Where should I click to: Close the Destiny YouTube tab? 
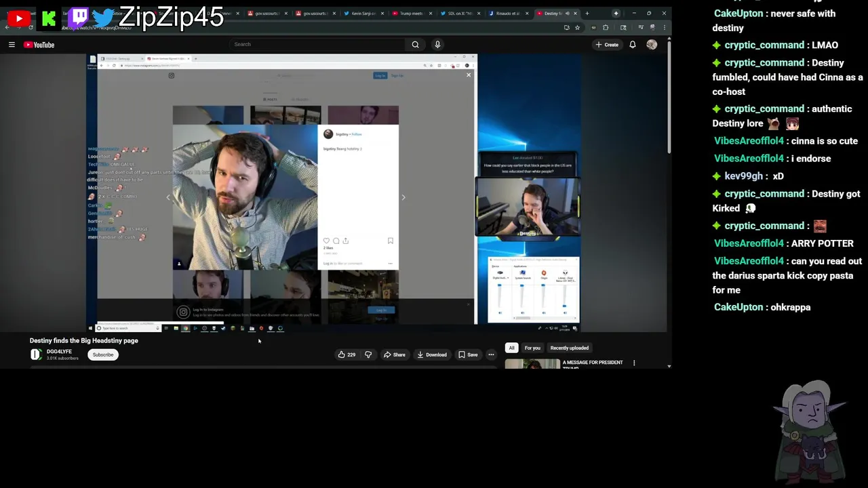click(575, 14)
